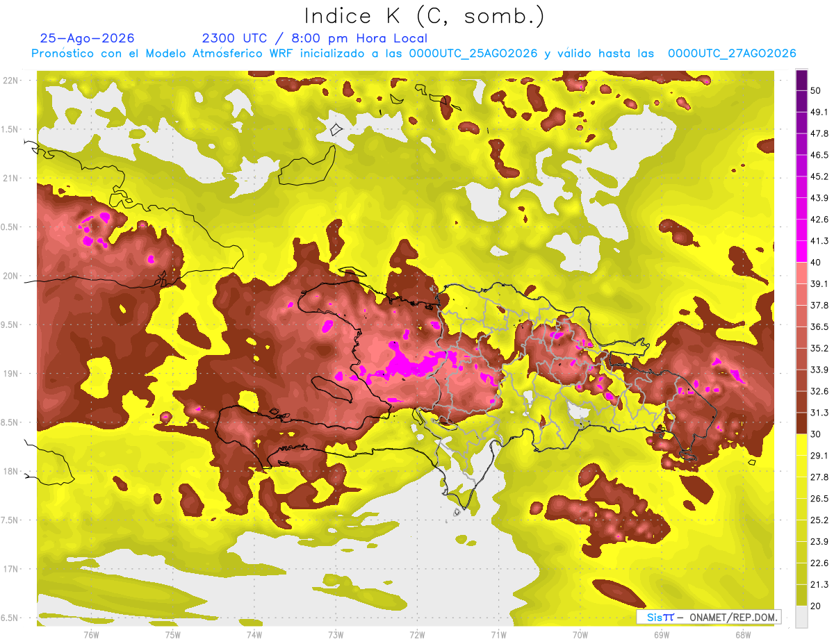The height and width of the screenshot is (644, 834).
Task: Click the '37.8' legend value
Action: [x=819, y=305]
